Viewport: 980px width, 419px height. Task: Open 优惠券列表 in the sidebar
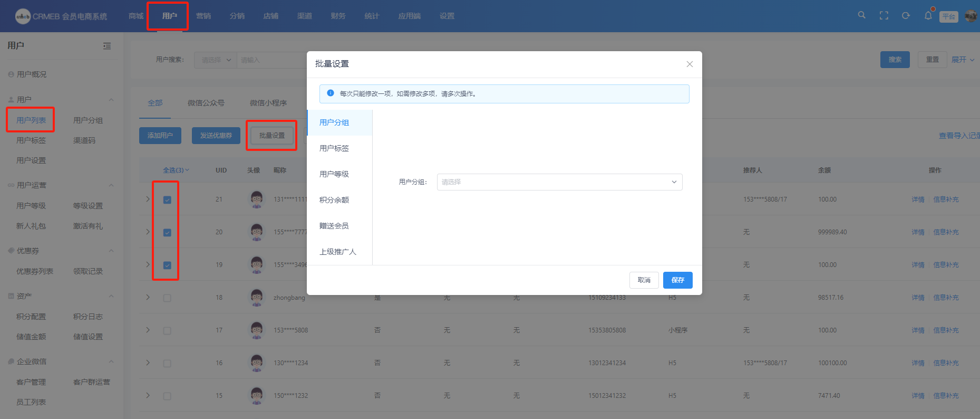35,271
